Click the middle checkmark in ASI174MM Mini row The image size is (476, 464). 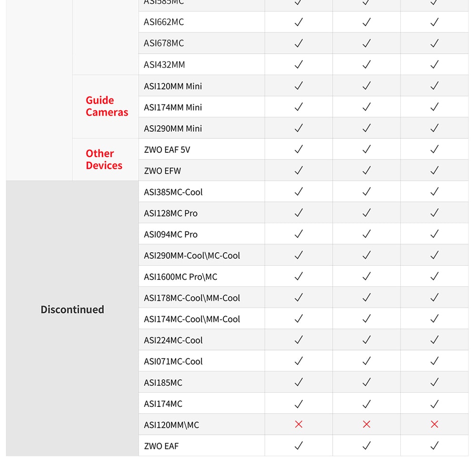coord(367,107)
